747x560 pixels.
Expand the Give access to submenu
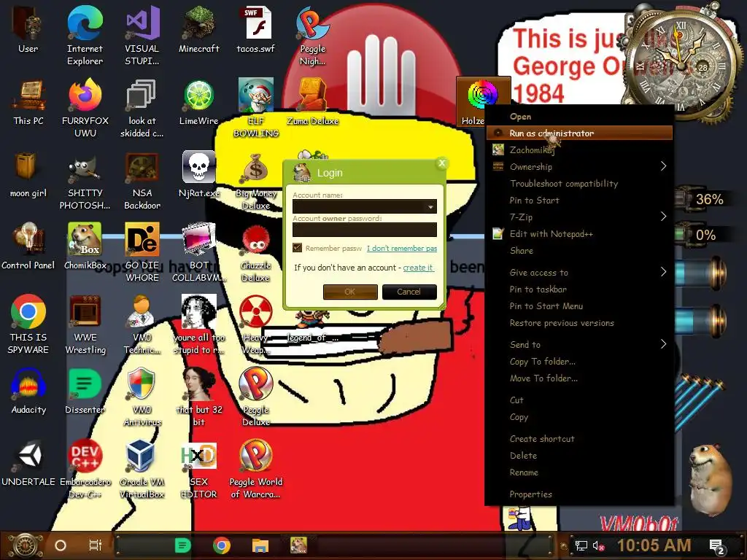[579, 272]
